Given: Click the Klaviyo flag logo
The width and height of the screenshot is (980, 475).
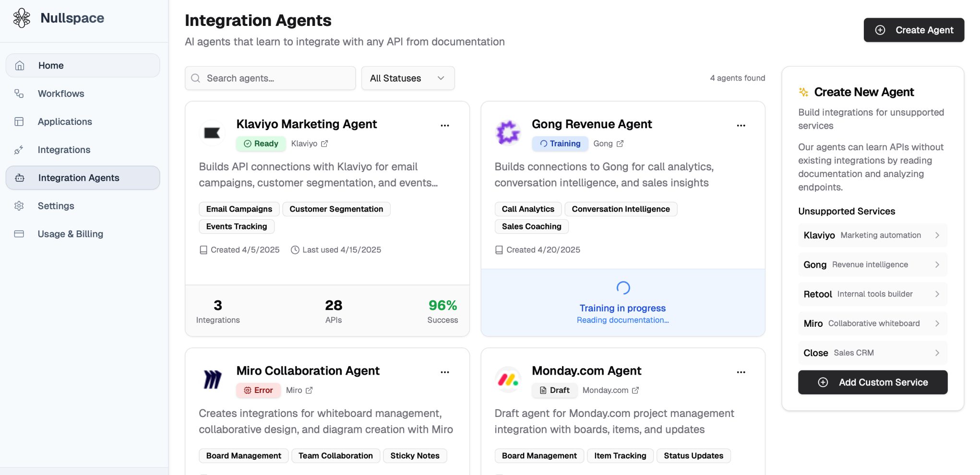Looking at the screenshot, I should click(212, 133).
